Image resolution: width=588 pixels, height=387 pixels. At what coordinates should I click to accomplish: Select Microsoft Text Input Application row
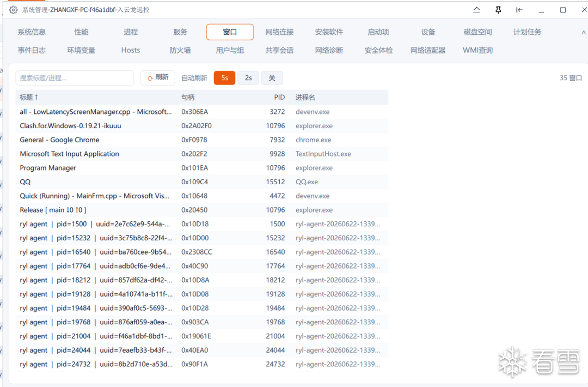(202, 154)
